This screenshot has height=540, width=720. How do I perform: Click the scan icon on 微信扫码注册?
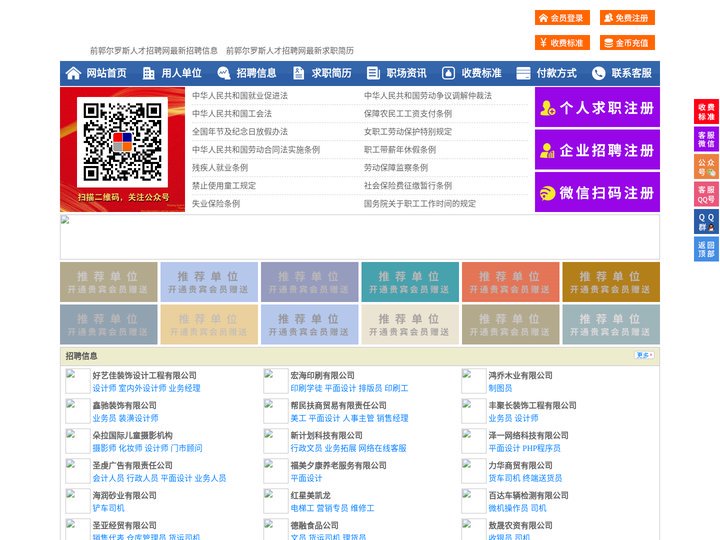pyautogui.click(x=547, y=193)
